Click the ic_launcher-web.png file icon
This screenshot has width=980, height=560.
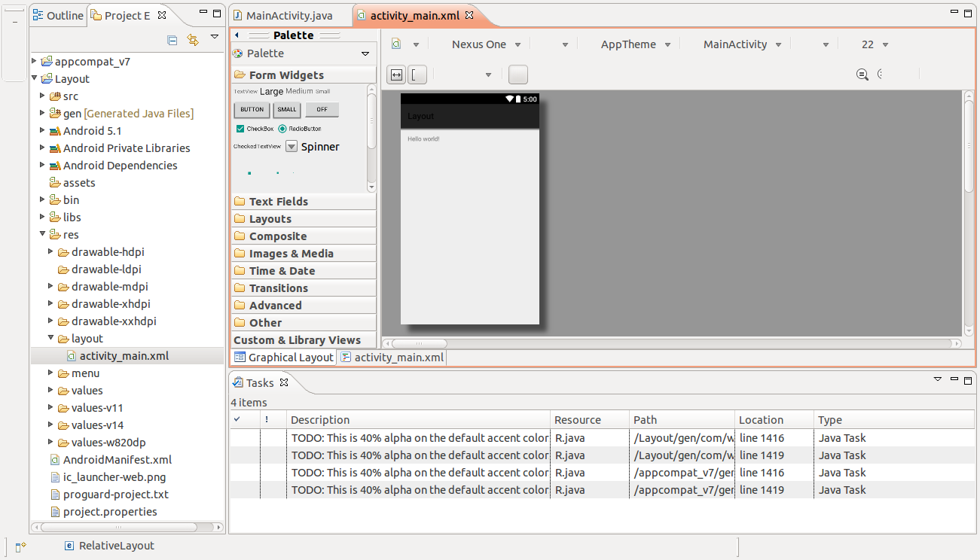click(x=54, y=477)
